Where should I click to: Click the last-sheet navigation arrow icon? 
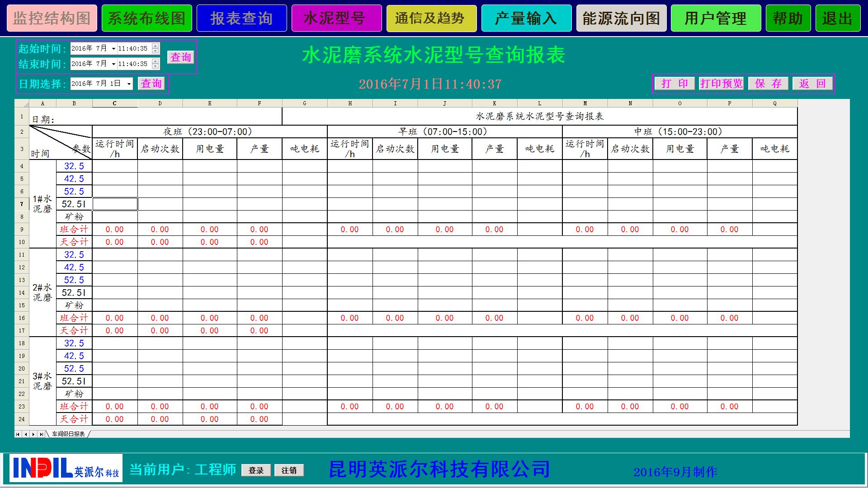click(x=41, y=434)
